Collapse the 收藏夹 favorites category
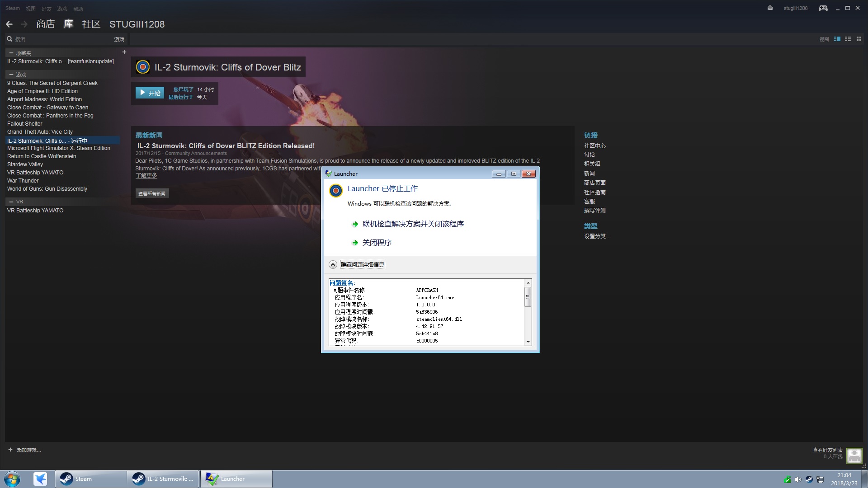Screen dimensions: 868x488 11,53
